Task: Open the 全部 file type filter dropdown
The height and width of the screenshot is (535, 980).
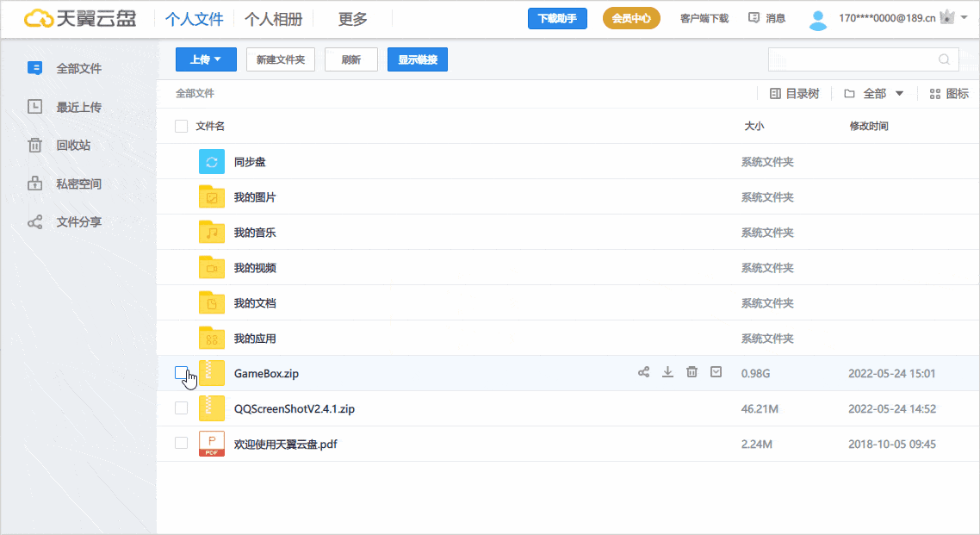Action: pos(874,94)
